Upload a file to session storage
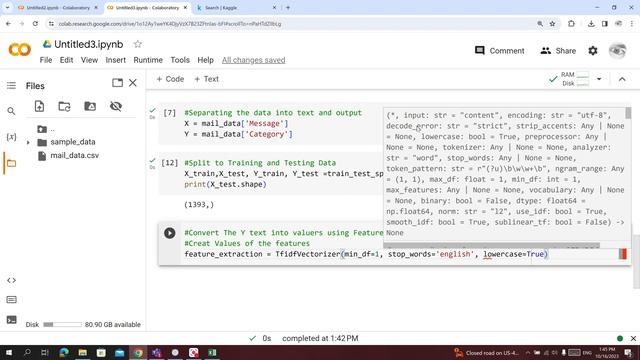The image size is (640, 360). point(39,107)
